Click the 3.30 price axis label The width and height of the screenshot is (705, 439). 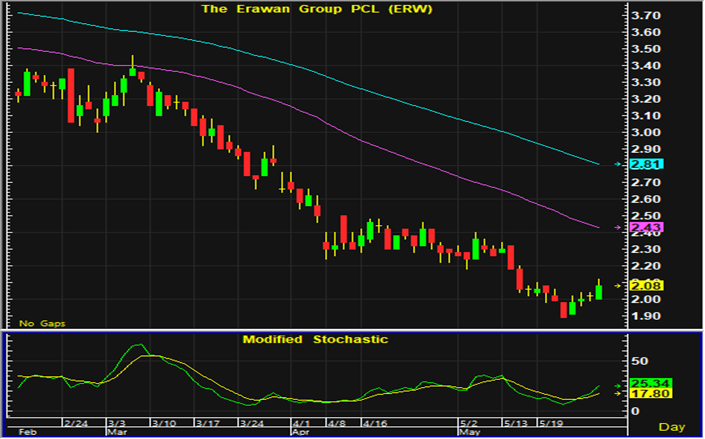tap(646, 82)
